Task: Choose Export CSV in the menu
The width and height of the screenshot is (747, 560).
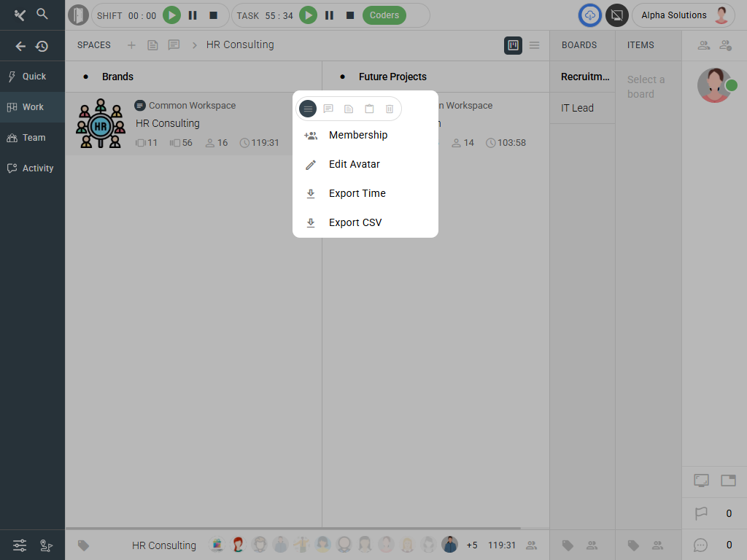Action: (355, 222)
